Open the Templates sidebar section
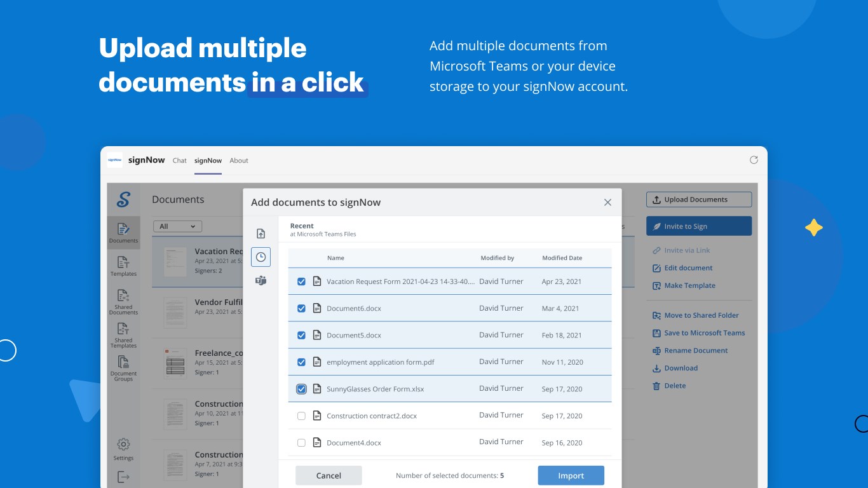Viewport: 868px width, 488px height. click(123, 266)
